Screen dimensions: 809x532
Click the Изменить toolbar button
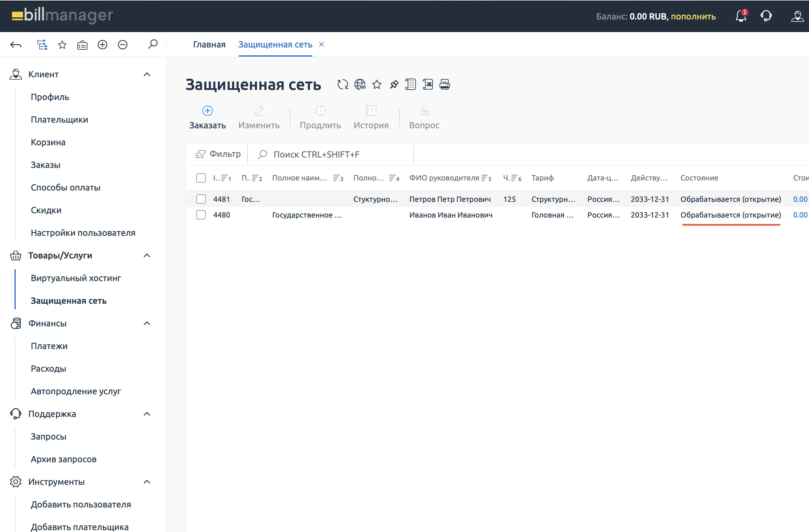tap(259, 118)
